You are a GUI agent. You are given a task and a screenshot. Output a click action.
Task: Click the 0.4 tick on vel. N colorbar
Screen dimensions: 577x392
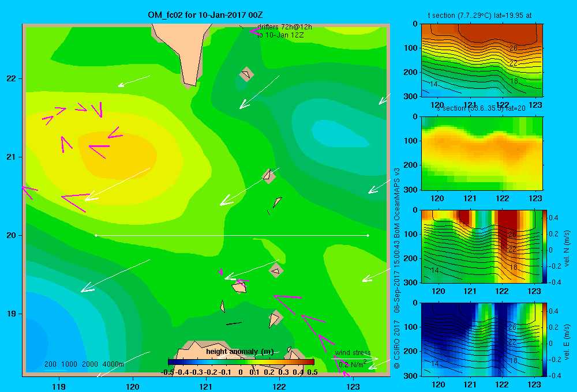point(553,218)
